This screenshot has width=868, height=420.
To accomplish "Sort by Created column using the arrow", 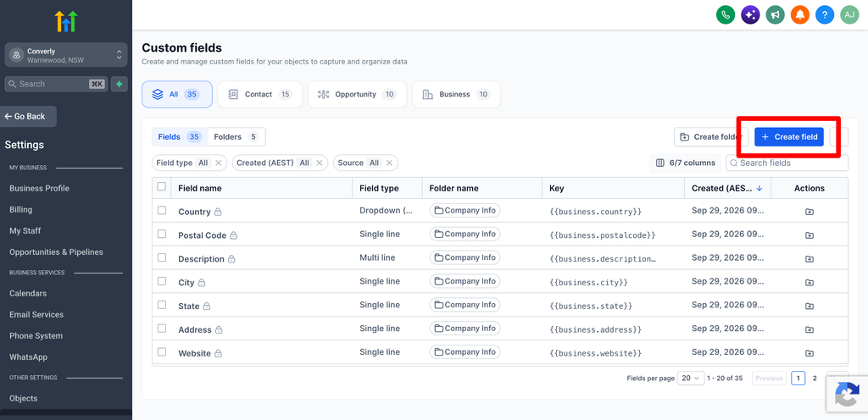I will click(759, 188).
